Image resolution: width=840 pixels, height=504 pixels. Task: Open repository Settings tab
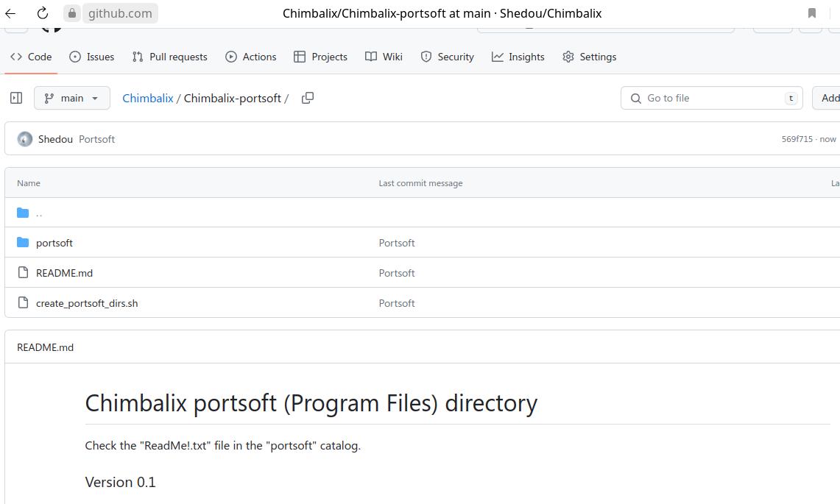(x=590, y=57)
